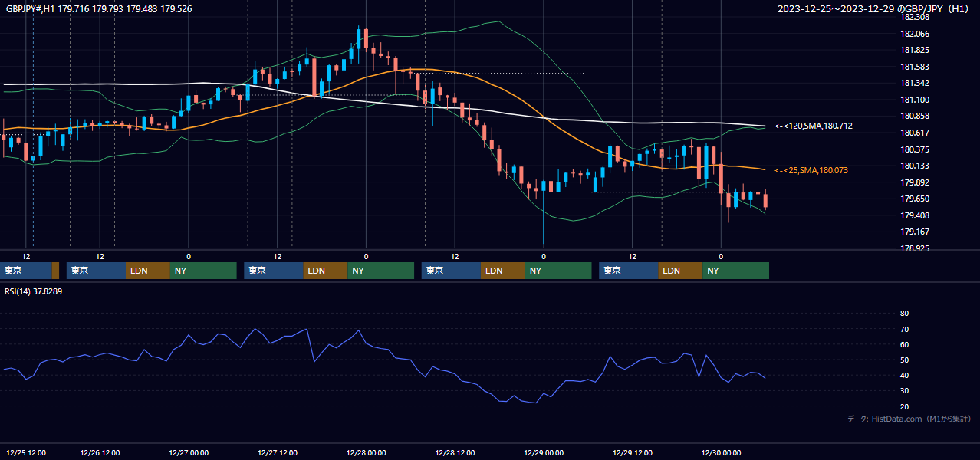The width and height of the screenshot is (980, 460).
Task: Click the long-wick candle at 12/29 00:00
Action: coord(543,211)
